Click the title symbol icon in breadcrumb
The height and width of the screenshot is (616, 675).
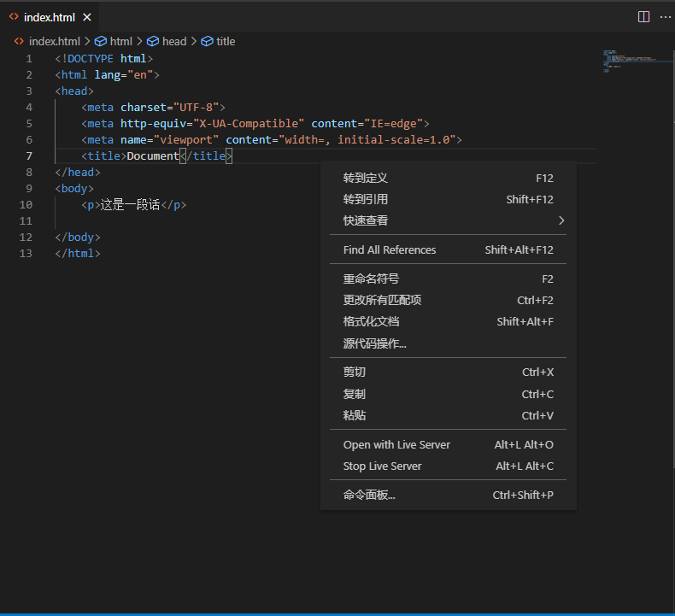pos(207,41)
